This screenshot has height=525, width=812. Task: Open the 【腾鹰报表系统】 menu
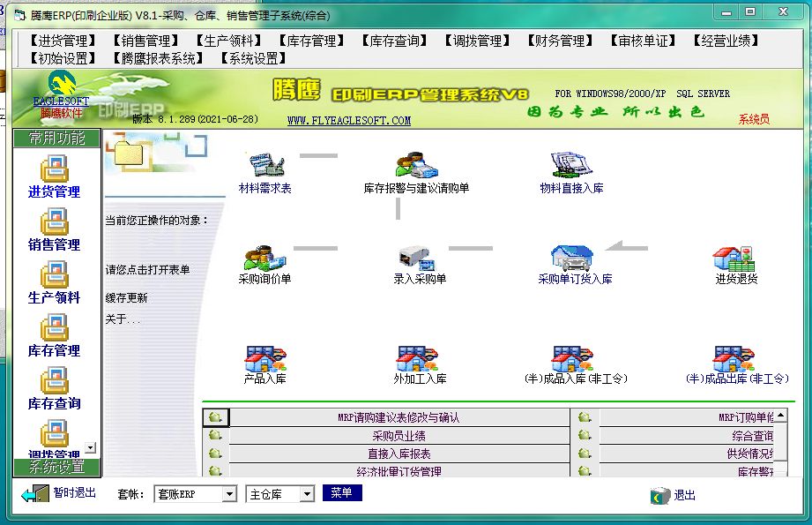159,58
